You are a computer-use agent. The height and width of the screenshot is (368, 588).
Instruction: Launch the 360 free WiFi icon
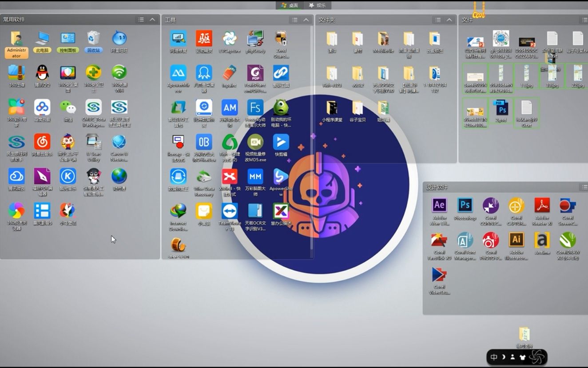119,72
